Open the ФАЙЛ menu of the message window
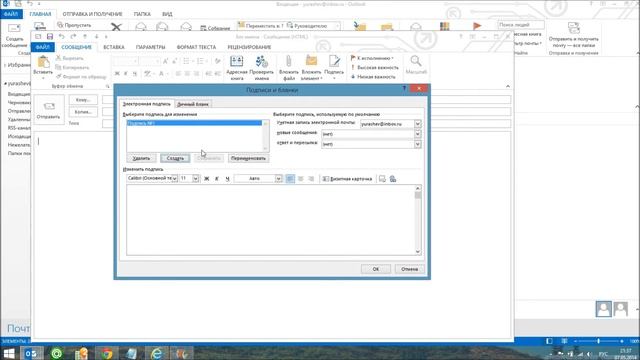Viewport: 640px width, 360px height. click(x=42, y=47)
